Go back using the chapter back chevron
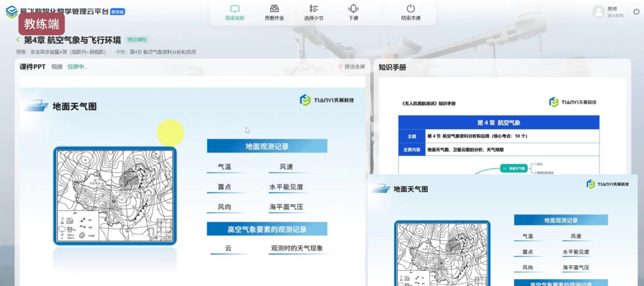This screenshot has height=286, width=644. [18, 40]
